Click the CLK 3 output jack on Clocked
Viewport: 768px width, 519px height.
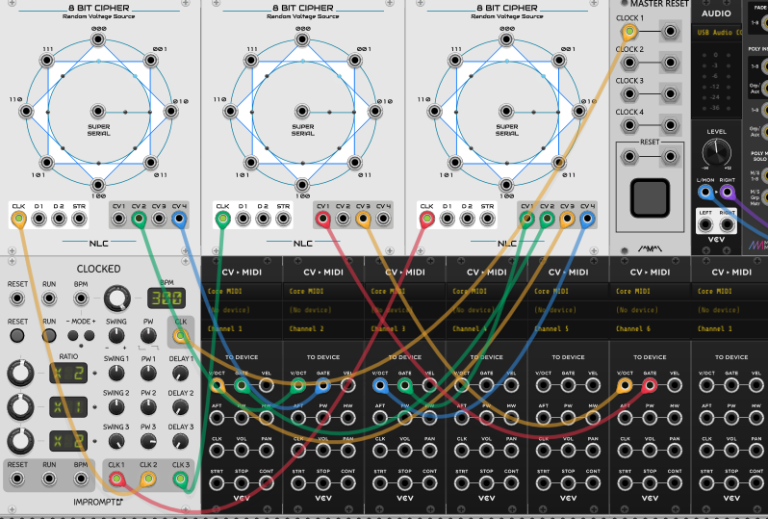180,478
